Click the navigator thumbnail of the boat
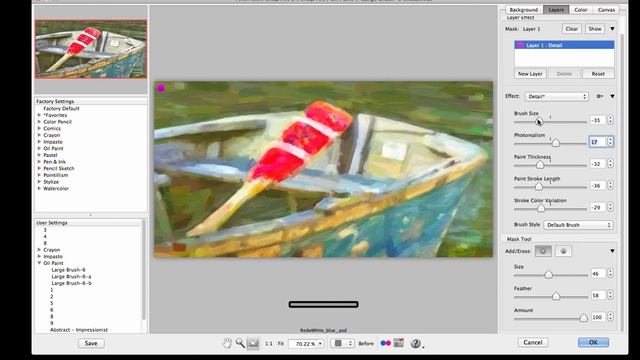Screen dimensions: 640x360 click(91, 49)
